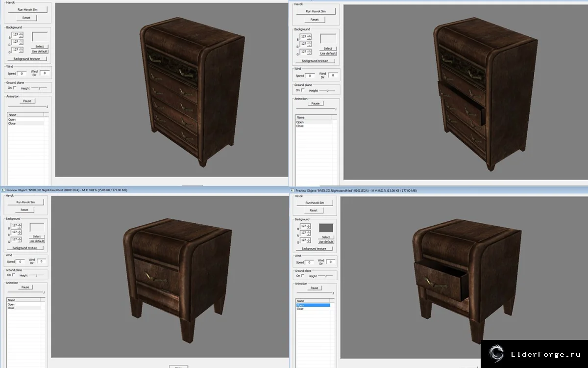Select Open animation in closed nightstand window
This screenshot has height=368, width=588.
pyautogui.click(x=24, y=305)
